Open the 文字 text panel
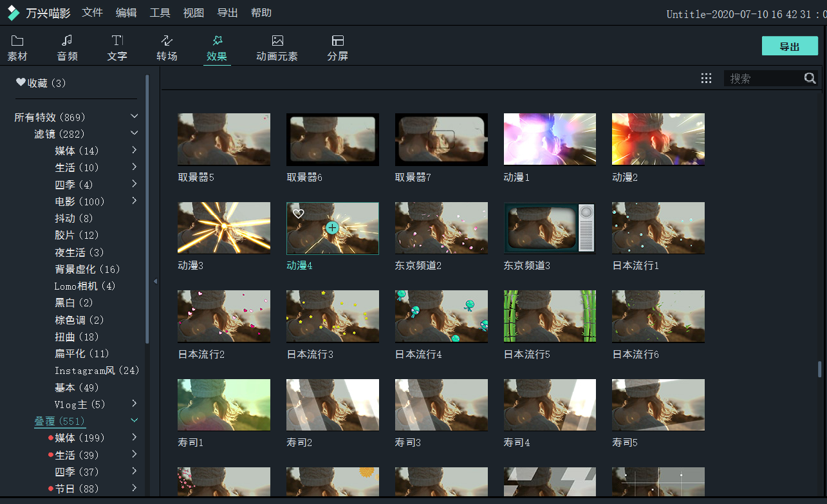 click(x=117, y=48)
